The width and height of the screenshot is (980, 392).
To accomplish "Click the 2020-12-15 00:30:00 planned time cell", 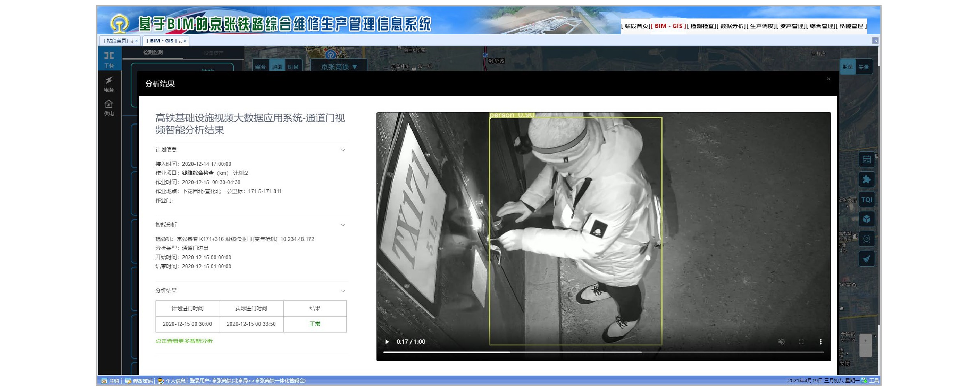I will pos(187,324).
